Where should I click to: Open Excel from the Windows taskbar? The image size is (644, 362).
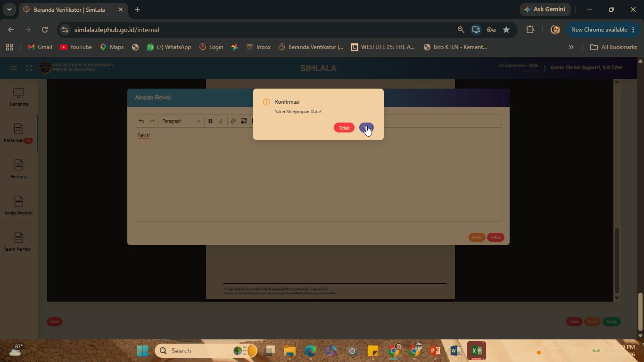pyautogui.click(x=476, y=351)
